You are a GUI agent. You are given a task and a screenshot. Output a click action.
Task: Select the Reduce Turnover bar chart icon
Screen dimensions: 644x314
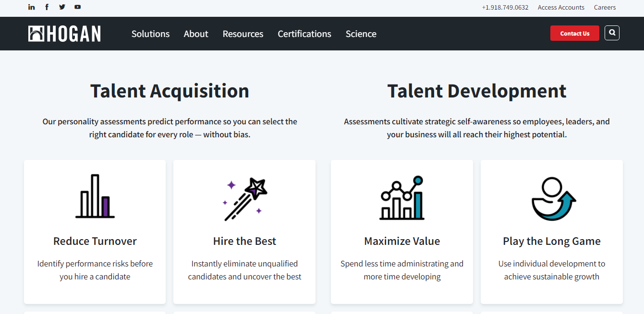tap(95, 197)
